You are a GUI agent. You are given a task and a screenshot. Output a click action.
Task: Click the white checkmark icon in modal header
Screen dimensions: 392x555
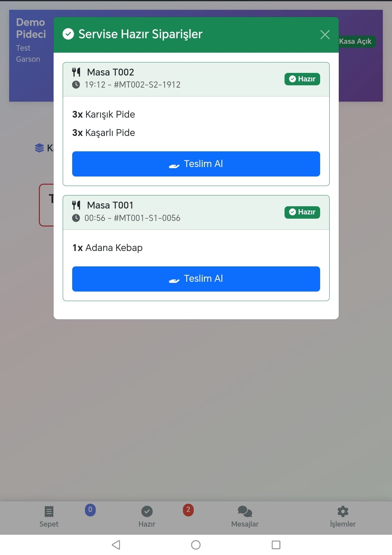click(68, 34)
